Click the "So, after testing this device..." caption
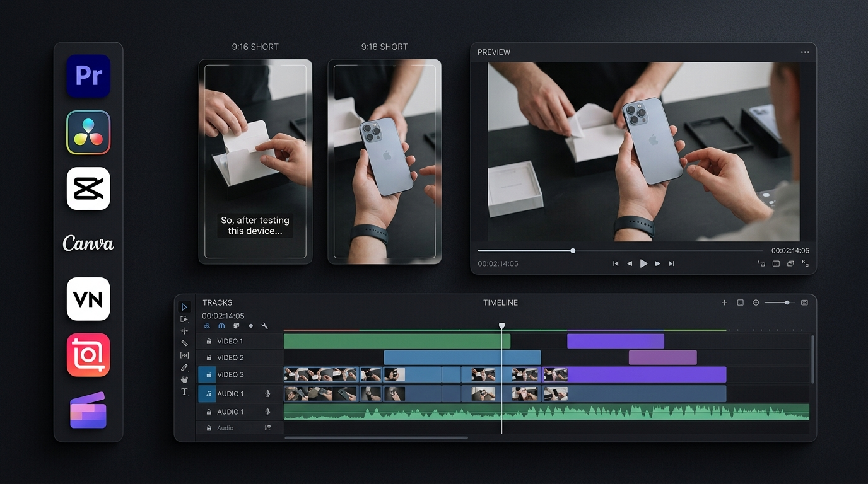The height and width of the screenshot is (484, 868). click(255, 226)
